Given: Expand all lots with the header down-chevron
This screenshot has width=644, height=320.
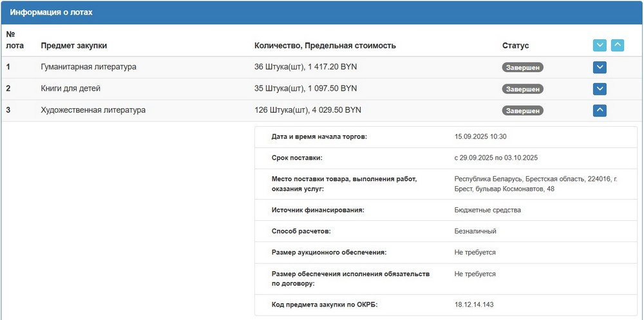Looking at the screenshot, I should coord(600,45).
